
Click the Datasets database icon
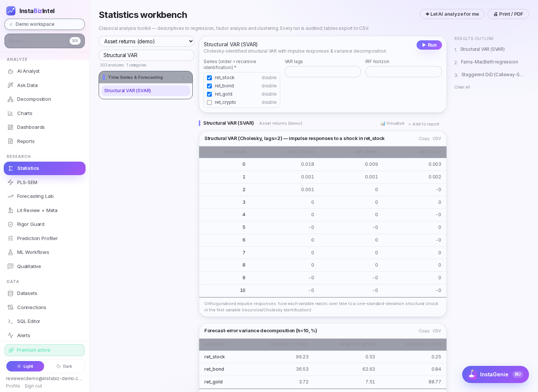click(x=10, y=293)
